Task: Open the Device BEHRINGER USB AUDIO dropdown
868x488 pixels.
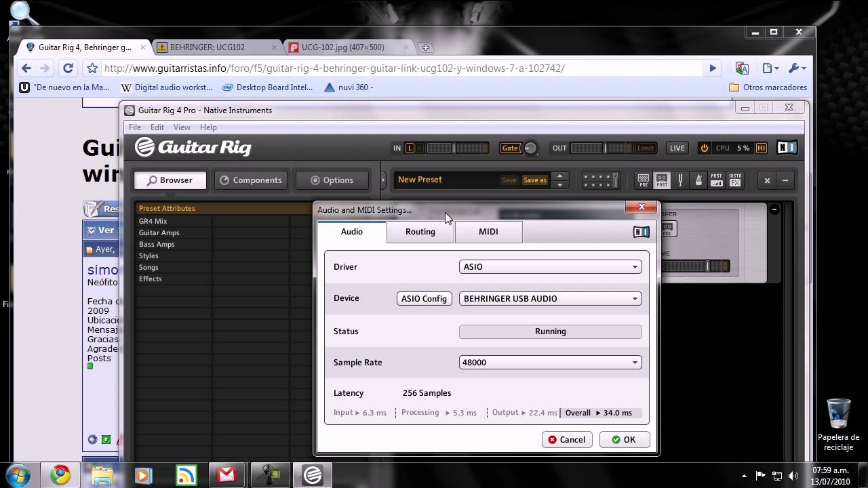Action: [x=551, y=299]
